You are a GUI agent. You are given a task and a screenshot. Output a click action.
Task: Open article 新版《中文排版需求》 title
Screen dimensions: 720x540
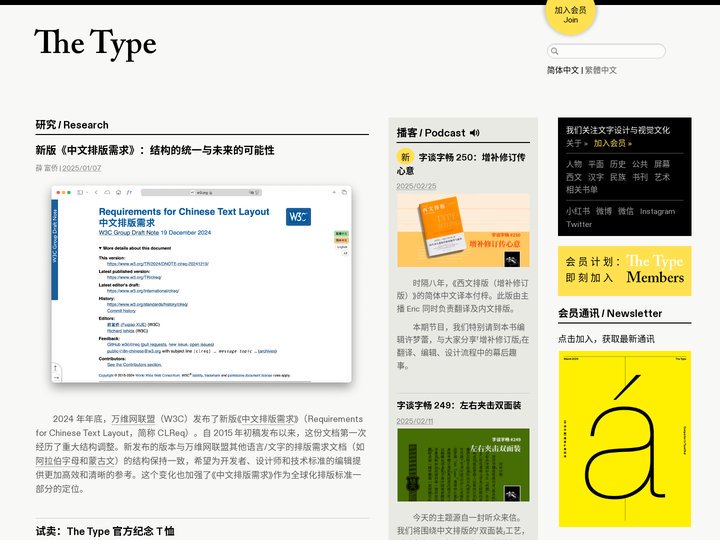point(155,150)
